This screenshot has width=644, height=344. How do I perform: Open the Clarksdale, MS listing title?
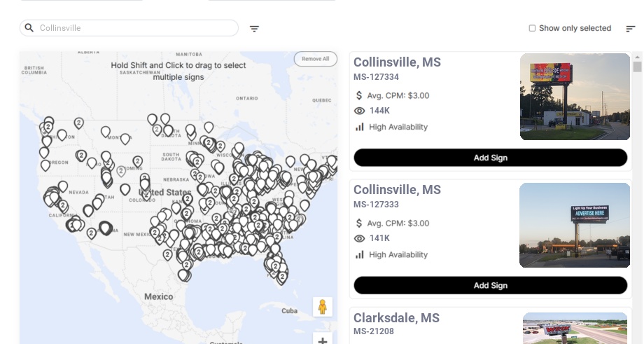pyautogui.click(x=396, y=318)
